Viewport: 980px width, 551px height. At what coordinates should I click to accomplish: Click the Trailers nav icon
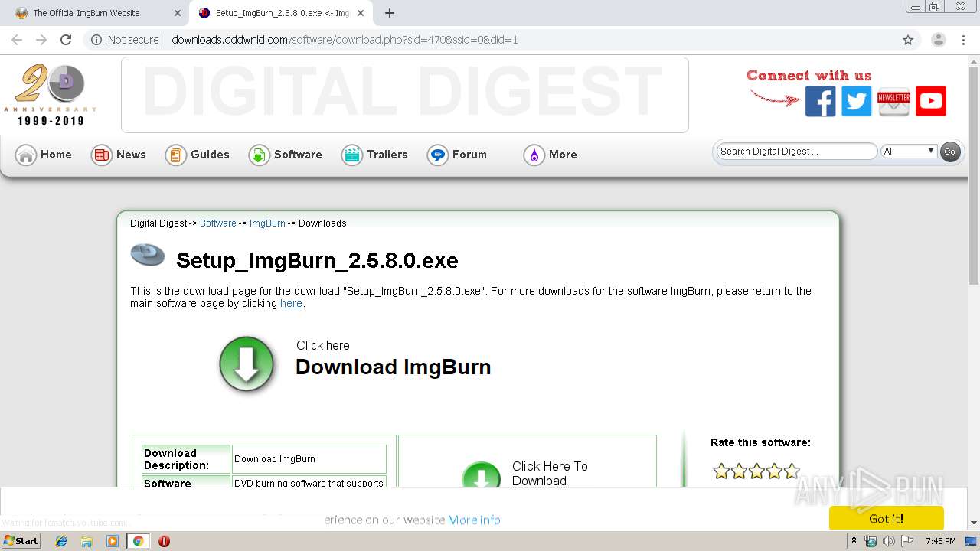tap(351, 155)
